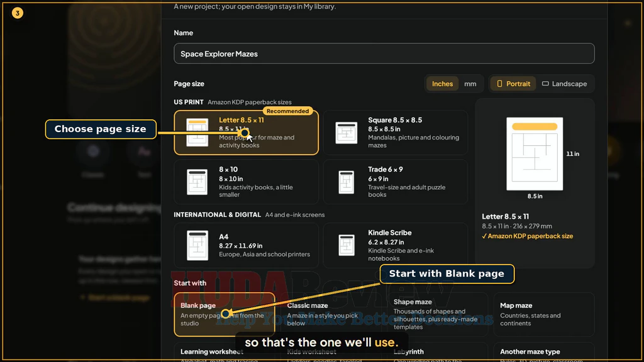Pick the Learning worksheet start option
The image size is (644, 362).
(x=225, y=352)
